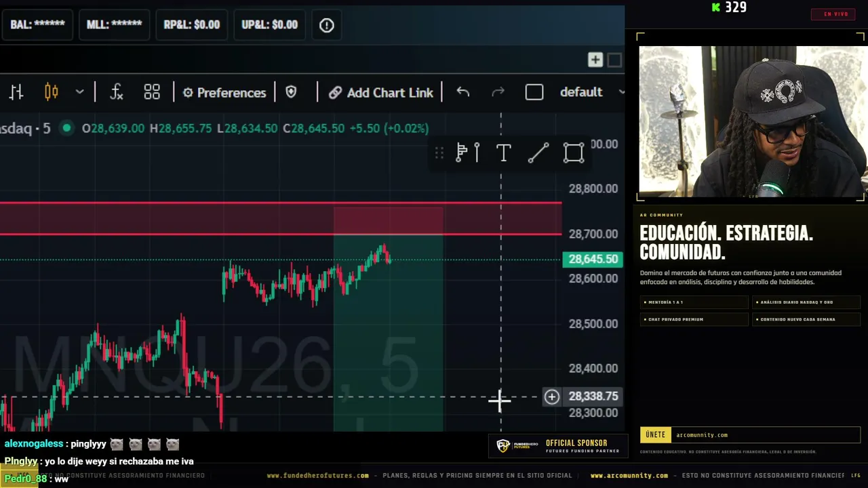The height and width of the screenshot is (488, 868).
Task: Click the lower red horizontal line
Action: pos(281,234)
